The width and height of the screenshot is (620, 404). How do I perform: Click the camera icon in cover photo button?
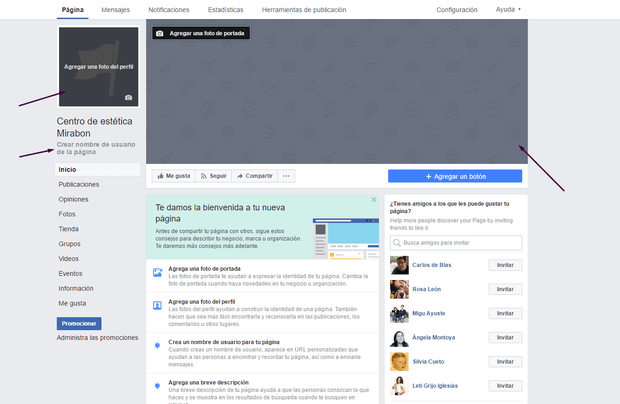coord(159,34)
